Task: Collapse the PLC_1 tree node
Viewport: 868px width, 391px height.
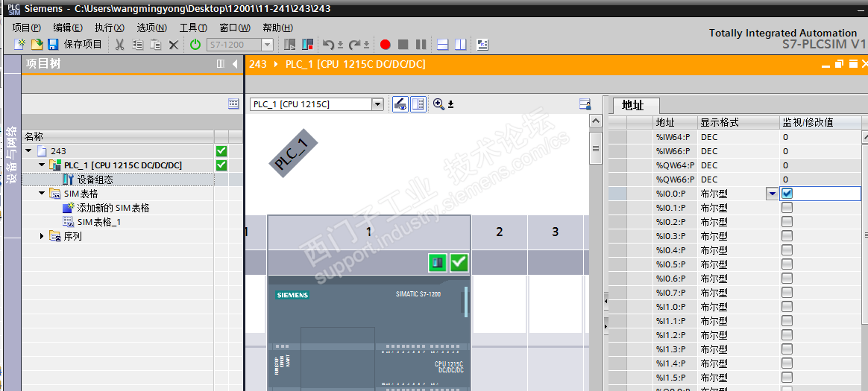Action: pos(42,165)
